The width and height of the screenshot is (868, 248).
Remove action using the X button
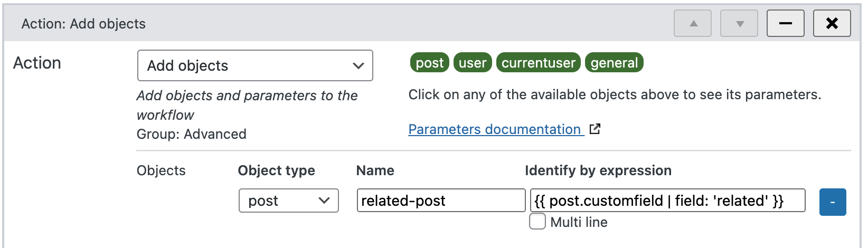(x=832, y=24)
